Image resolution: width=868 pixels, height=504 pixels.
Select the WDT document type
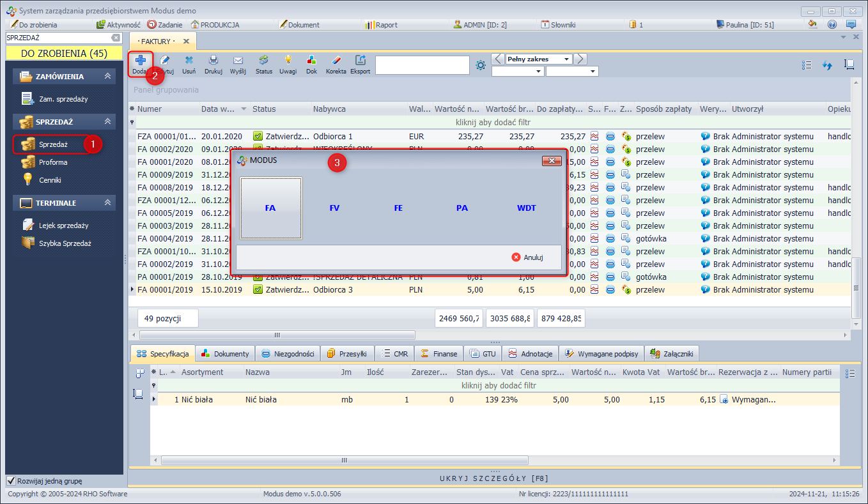click(x=526, y=208)
